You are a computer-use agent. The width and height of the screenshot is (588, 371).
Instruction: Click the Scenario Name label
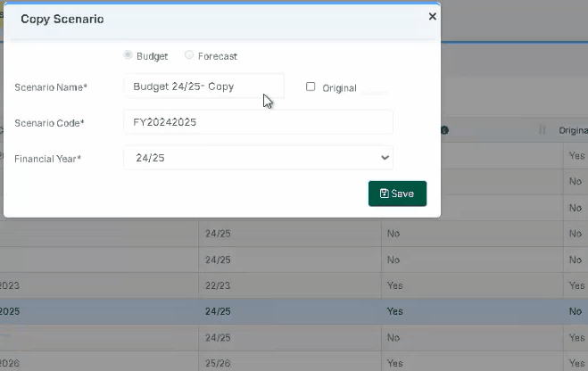pyautogui.click(x=51, y=87)
